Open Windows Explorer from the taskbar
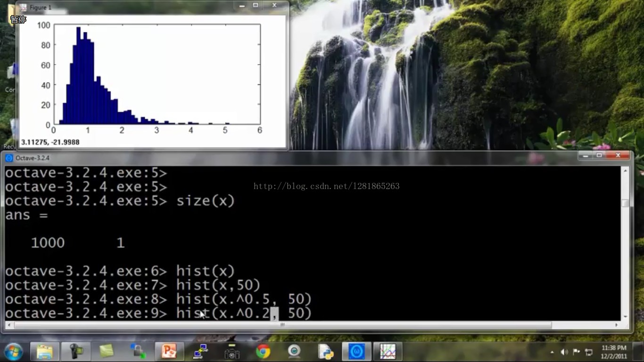 [x=45, y=352]
